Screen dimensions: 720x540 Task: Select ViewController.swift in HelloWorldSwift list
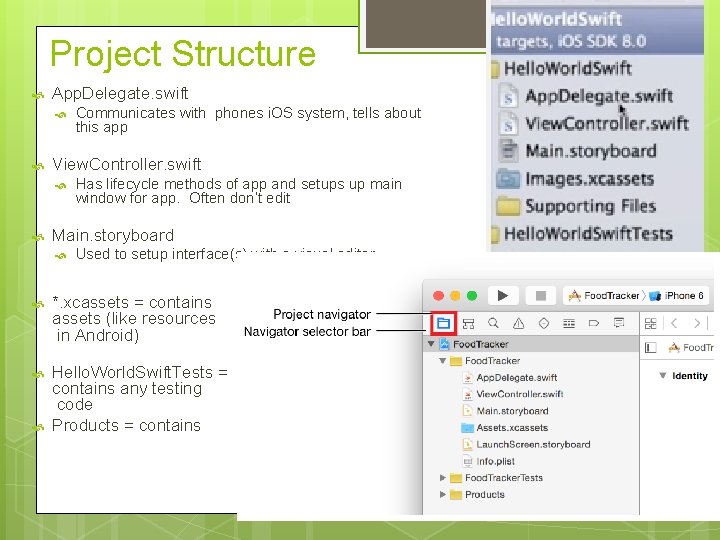tap(607, 124)
